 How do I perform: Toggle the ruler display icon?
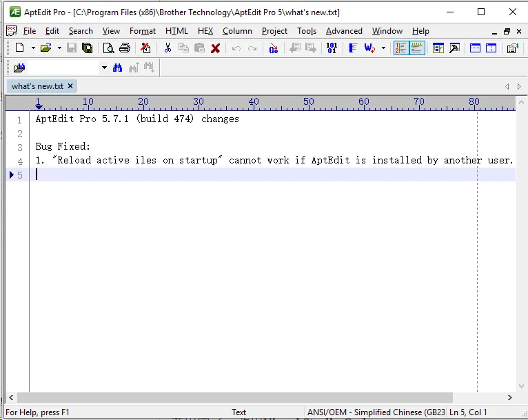click(x=417, y=48)
